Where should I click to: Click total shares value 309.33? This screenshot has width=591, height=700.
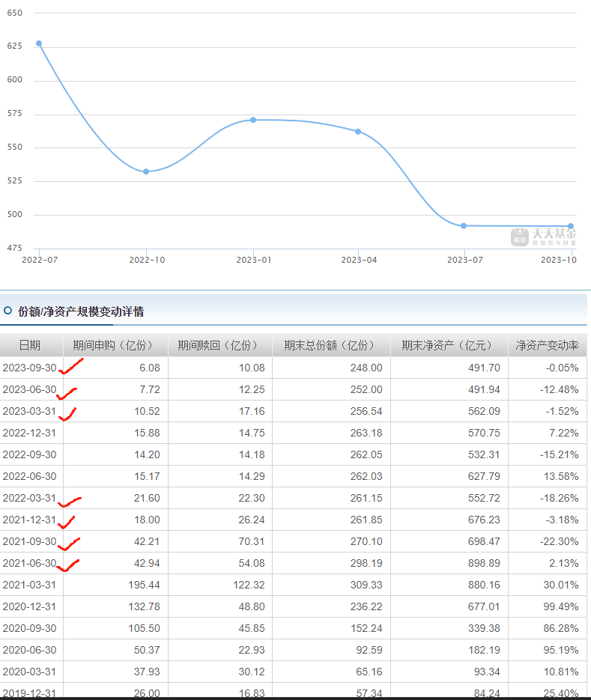tap(366, 585)
